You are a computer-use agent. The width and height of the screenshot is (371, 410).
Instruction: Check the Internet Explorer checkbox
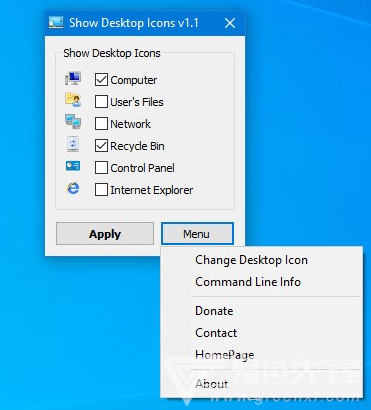tap(101, 190)
